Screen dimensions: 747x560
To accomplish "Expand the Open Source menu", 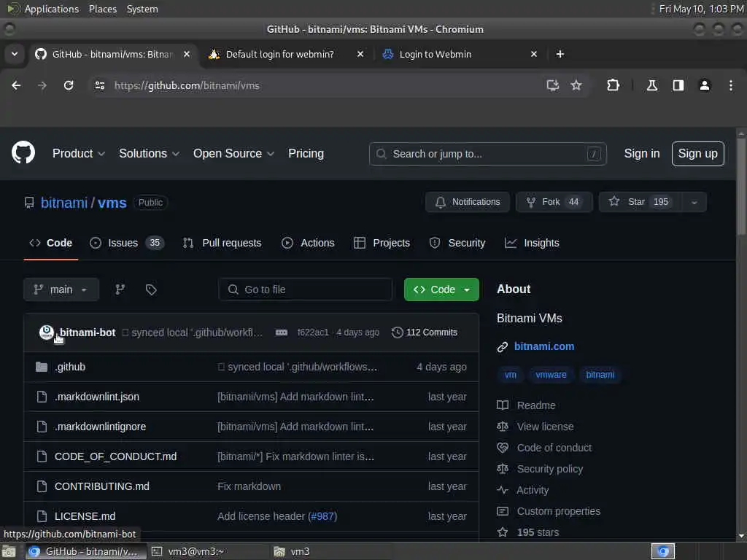I will [x=233, y=154].
